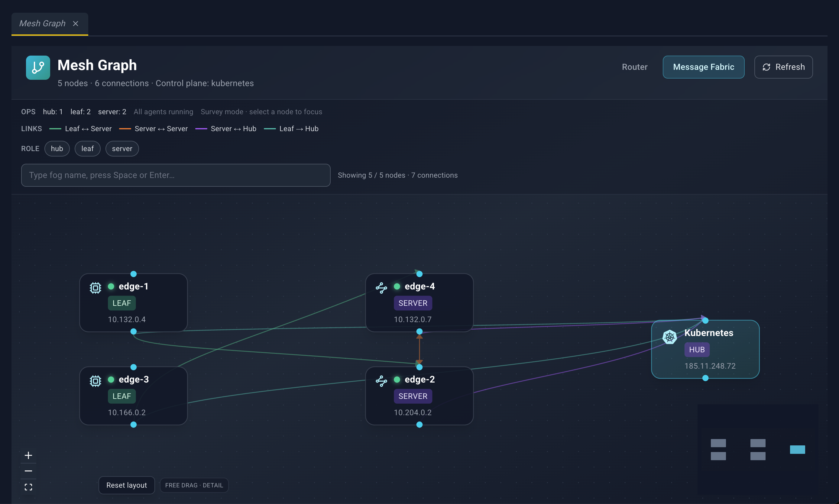
Task: Click the Mesh Graph branch logo icon
Action: [x=38, y=68]
